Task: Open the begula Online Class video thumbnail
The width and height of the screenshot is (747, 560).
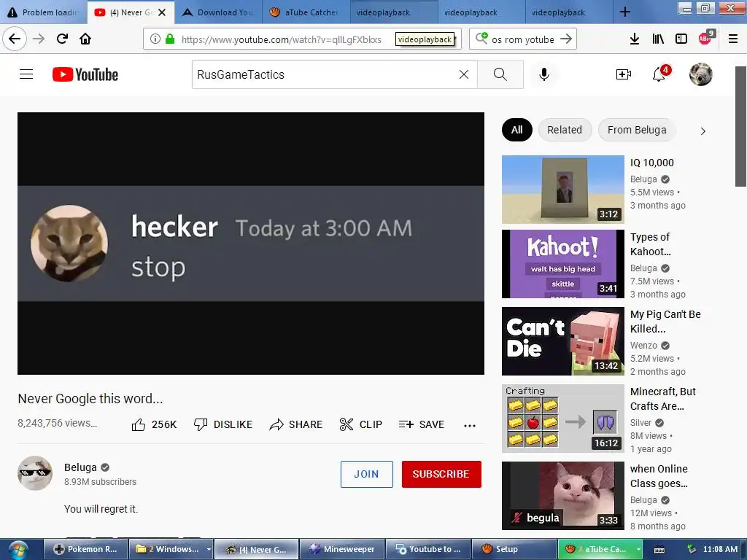Action: click(x=562, y=496)
